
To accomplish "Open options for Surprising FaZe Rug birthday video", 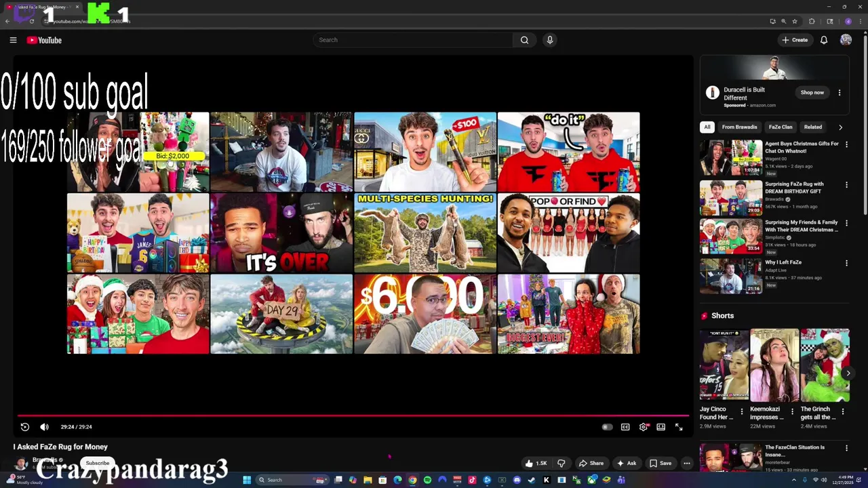I will tap(846, 184).
